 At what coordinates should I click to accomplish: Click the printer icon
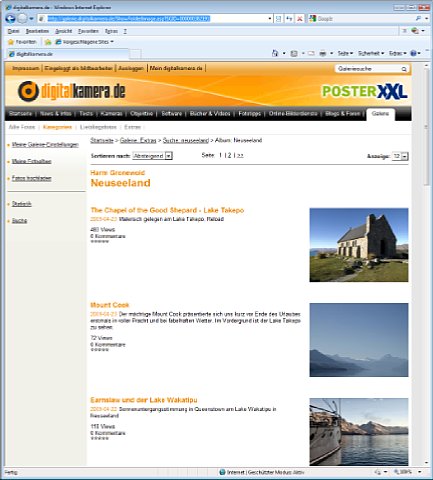click(322, 53)
